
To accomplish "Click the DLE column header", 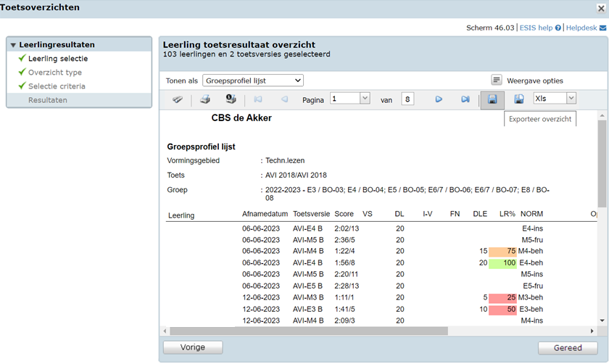I will pyautogui.click(x=480, y=214).
